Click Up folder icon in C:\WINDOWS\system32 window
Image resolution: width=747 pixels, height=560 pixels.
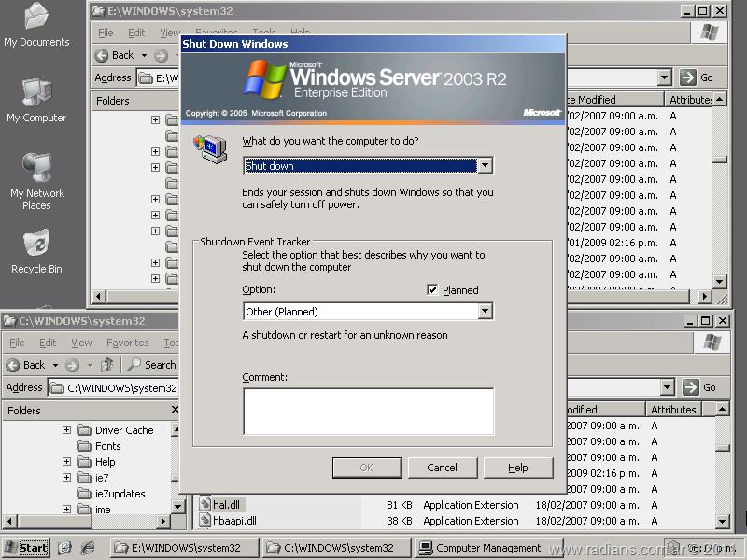(x=107, y=365)
